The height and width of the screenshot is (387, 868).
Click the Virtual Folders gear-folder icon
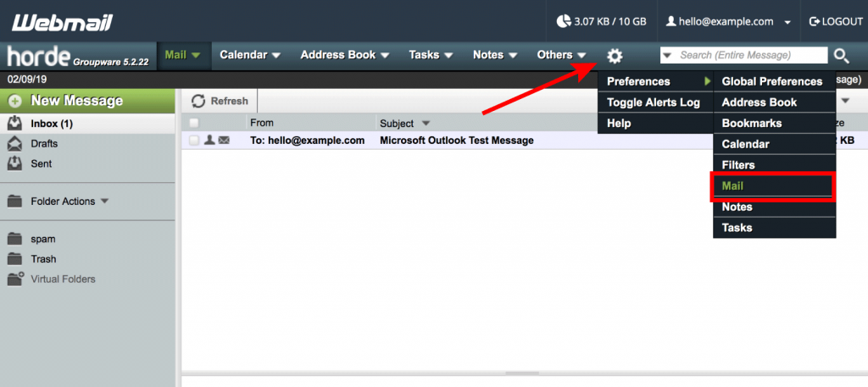14,279
